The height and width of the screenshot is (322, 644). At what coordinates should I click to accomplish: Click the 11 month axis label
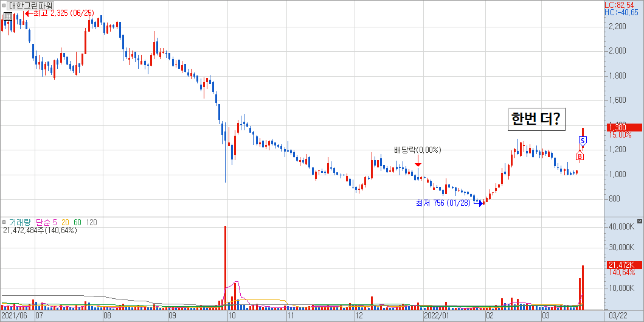291,316
